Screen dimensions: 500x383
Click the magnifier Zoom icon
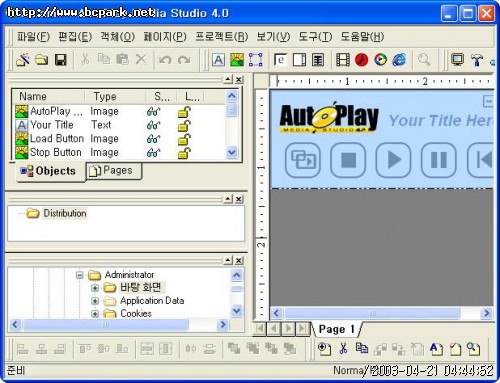click(424, 60)
